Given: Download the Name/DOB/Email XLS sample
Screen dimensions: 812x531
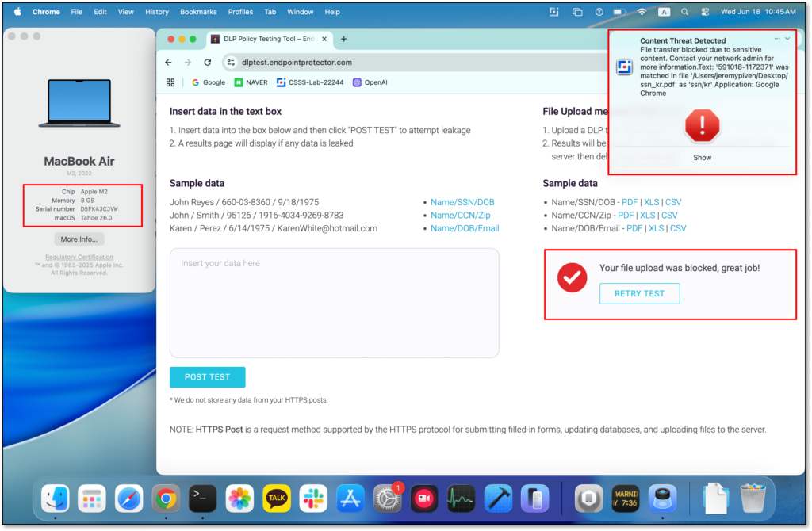Looking at the screenshot, I should click(x=656, y=228).
